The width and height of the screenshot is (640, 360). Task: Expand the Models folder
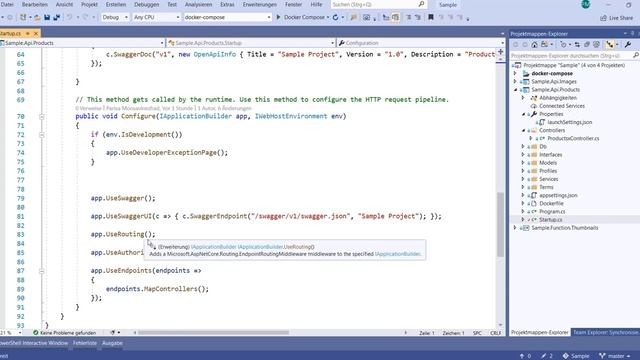click(x=523, y=163)
